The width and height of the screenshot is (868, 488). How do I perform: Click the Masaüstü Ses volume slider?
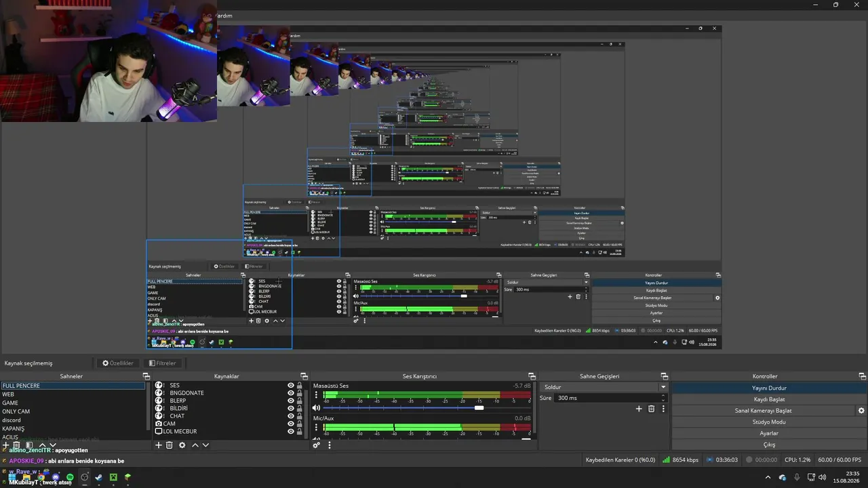click(427, 408)
